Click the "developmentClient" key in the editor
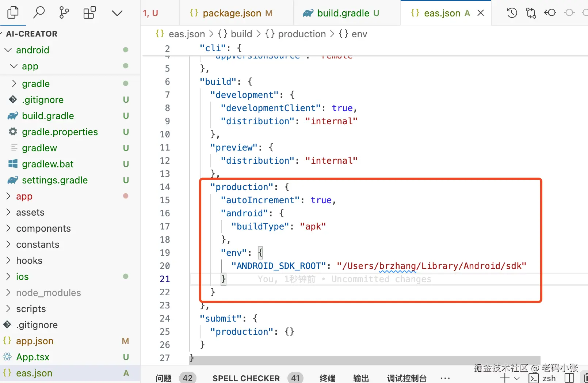The height and width of the screenshot is (383, 588). 271,108
